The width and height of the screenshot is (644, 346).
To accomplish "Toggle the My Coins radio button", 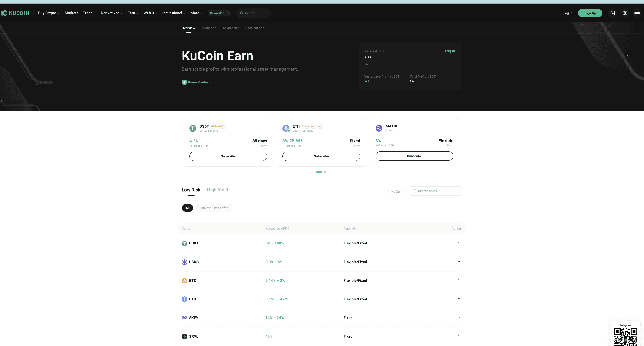I will point(387,192).
